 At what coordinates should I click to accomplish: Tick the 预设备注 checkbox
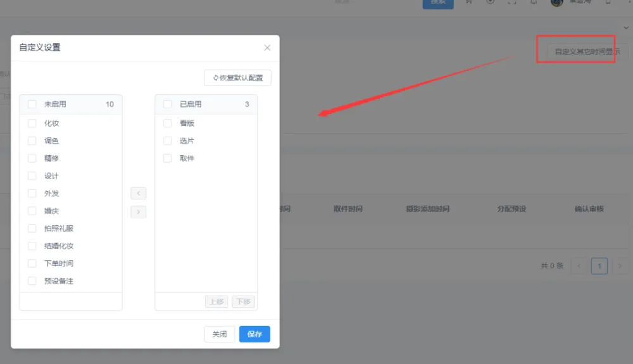32,280
